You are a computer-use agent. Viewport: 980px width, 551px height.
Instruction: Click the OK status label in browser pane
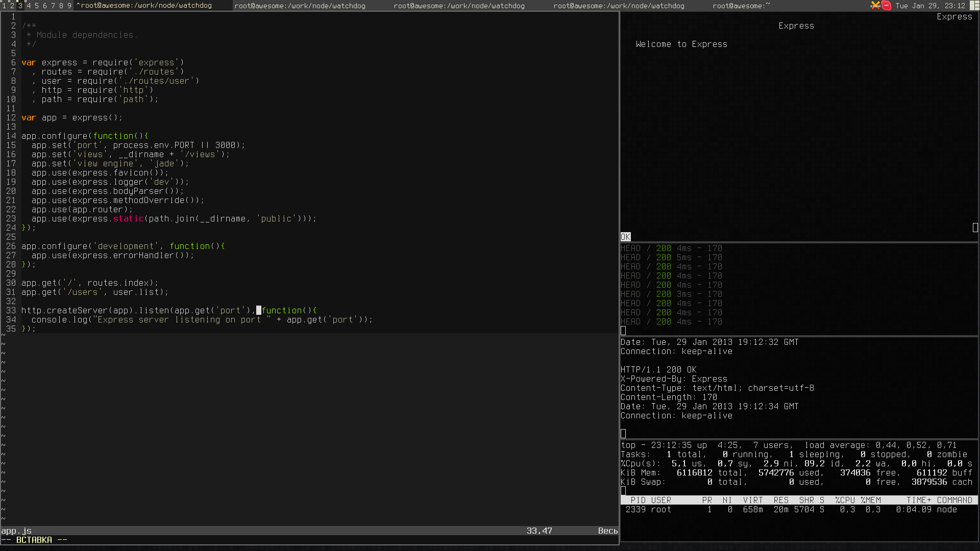625,237
